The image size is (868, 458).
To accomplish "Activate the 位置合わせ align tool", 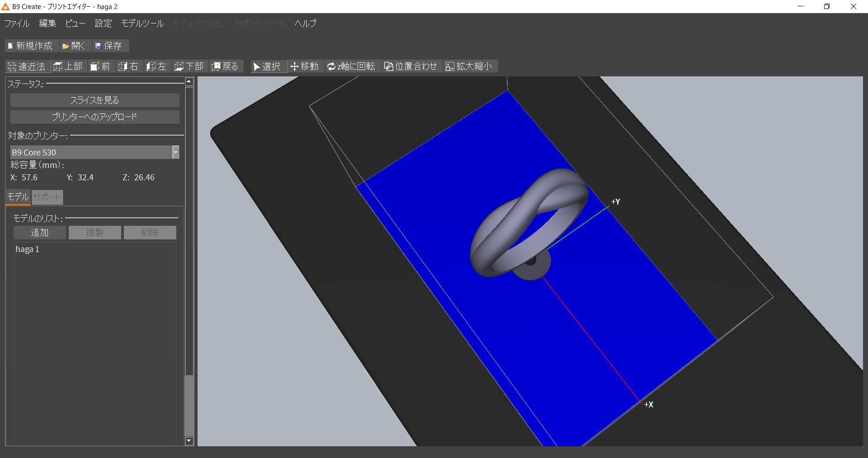I will pos(411,67).
